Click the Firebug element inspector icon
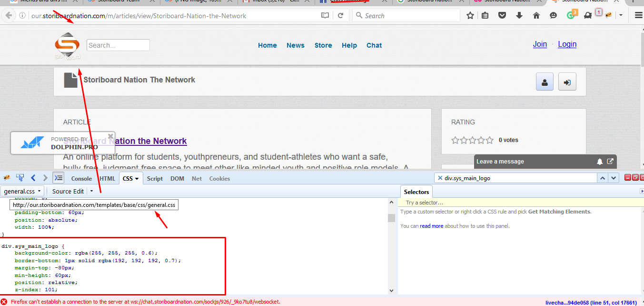The image size is (644, 306). [x=20, y=178]
